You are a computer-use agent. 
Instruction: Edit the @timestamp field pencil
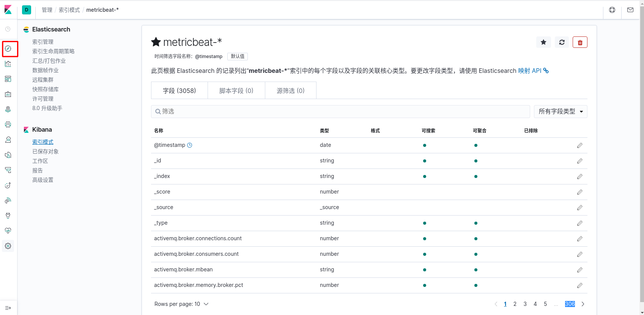(580, 145)
